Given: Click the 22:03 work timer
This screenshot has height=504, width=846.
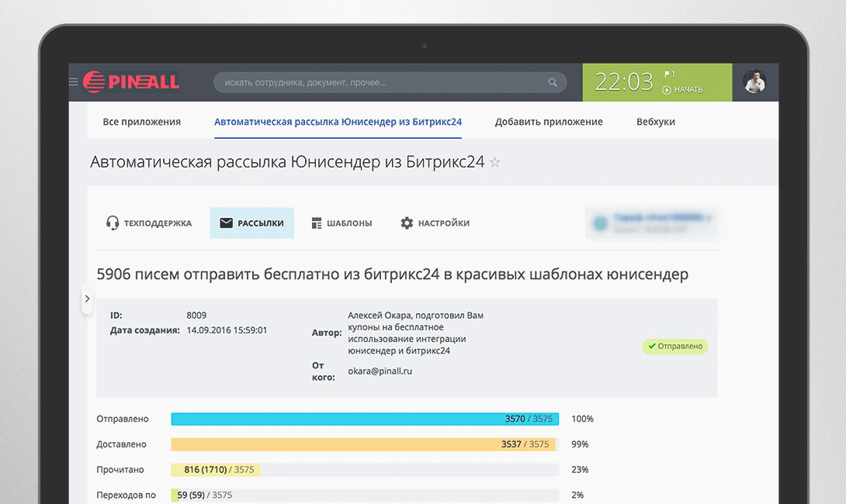Looking at the screenshot, I should coord(624,82).
